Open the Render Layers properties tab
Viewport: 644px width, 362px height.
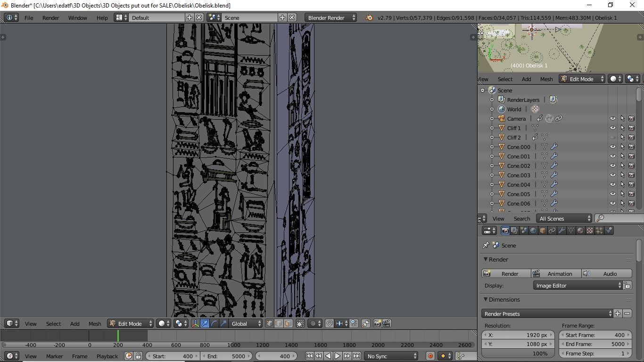point(514,230)
